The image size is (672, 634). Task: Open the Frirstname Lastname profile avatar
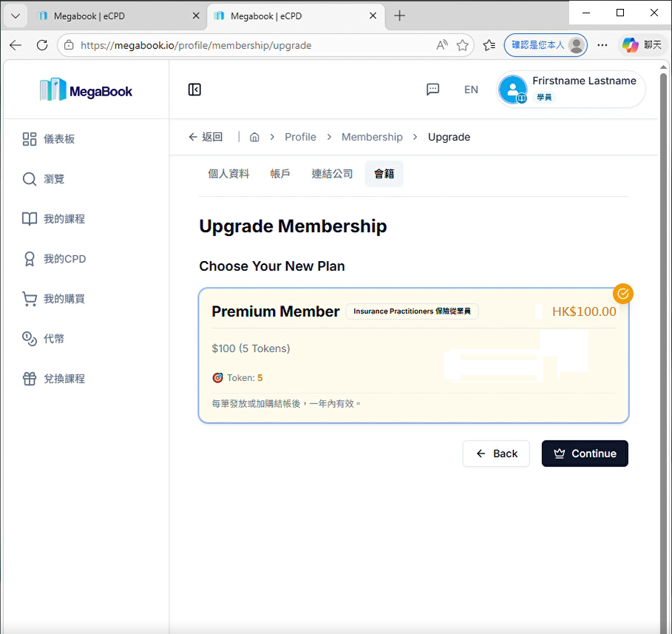point(512,90)
